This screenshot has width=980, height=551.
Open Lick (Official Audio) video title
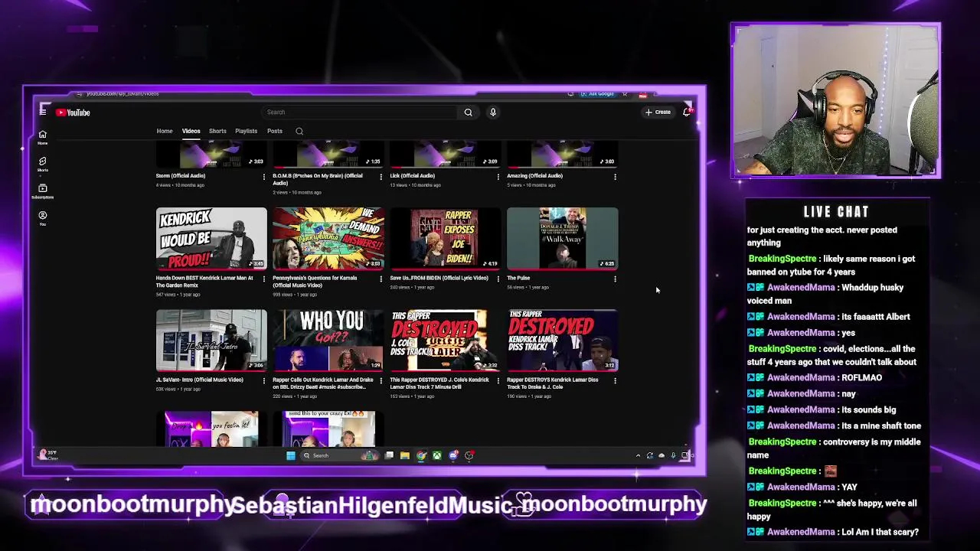click(x=413, y=176)
